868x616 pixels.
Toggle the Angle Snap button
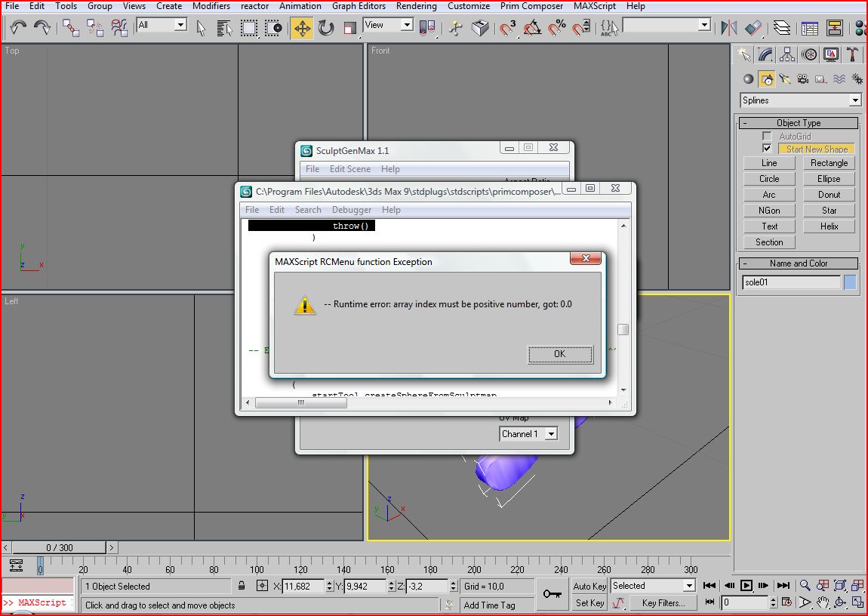[x=531, y=27]
